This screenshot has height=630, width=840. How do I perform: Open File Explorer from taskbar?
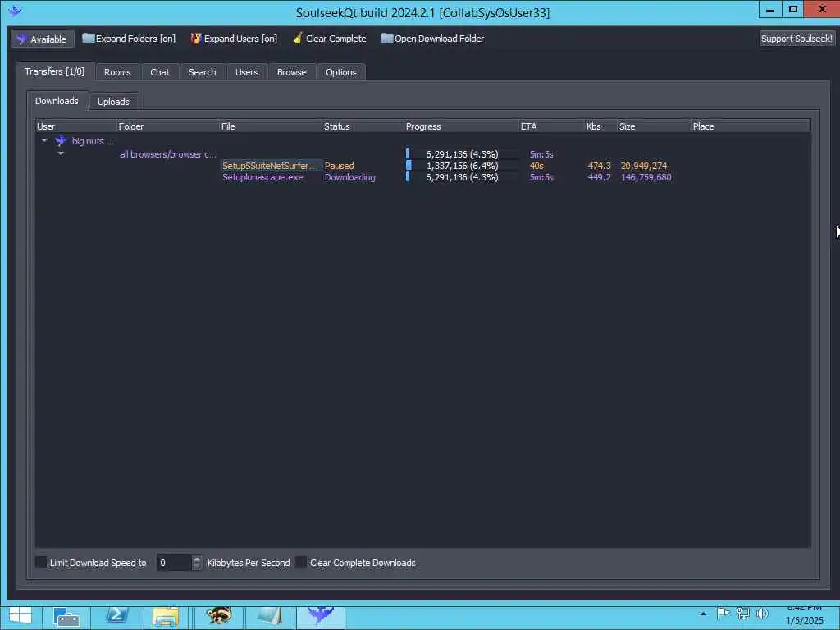166,617
